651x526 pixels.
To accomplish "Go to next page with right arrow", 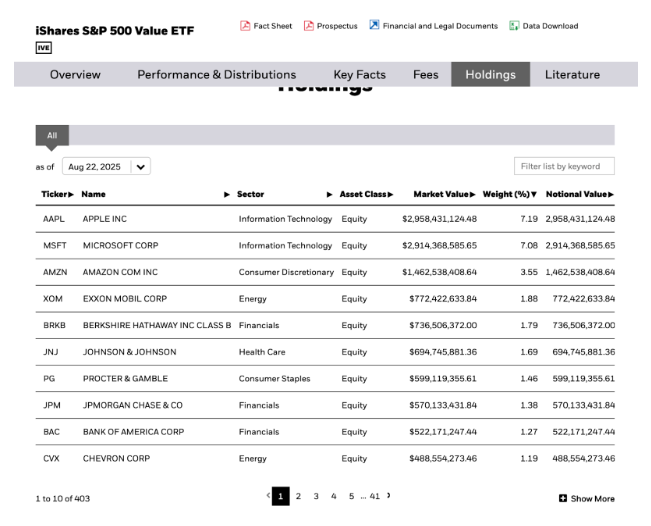I will (x=389, y=495).
